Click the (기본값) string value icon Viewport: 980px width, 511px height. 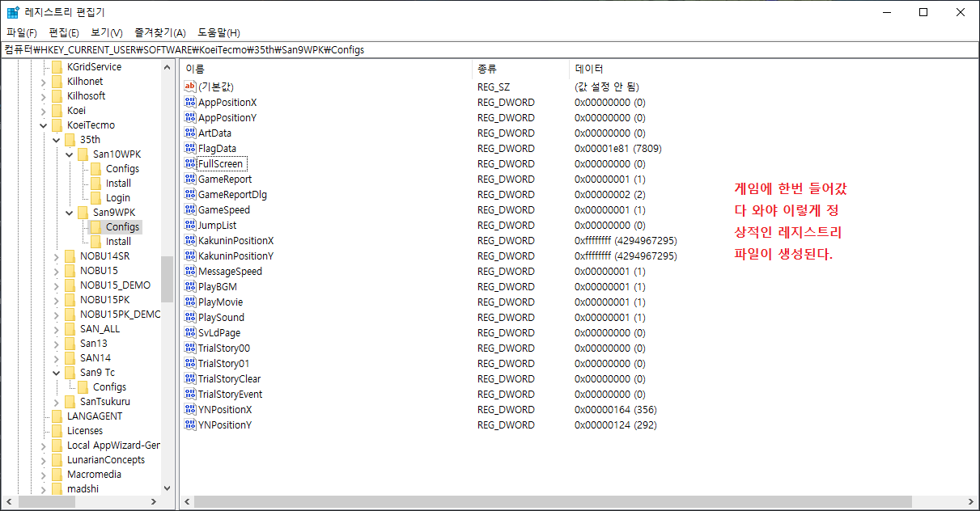coord(190,87)
